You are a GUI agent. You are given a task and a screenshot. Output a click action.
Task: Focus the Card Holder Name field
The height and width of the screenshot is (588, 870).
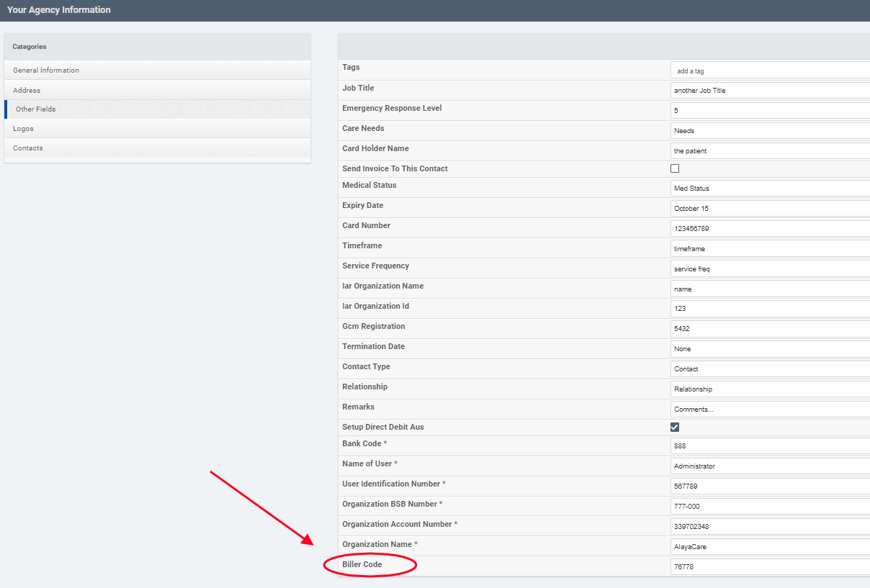click(x=769, y=151)
